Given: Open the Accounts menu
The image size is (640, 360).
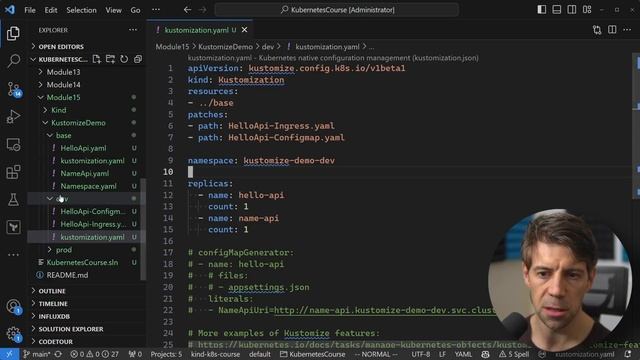Looking at the screenshot, I should click(13, 306).
